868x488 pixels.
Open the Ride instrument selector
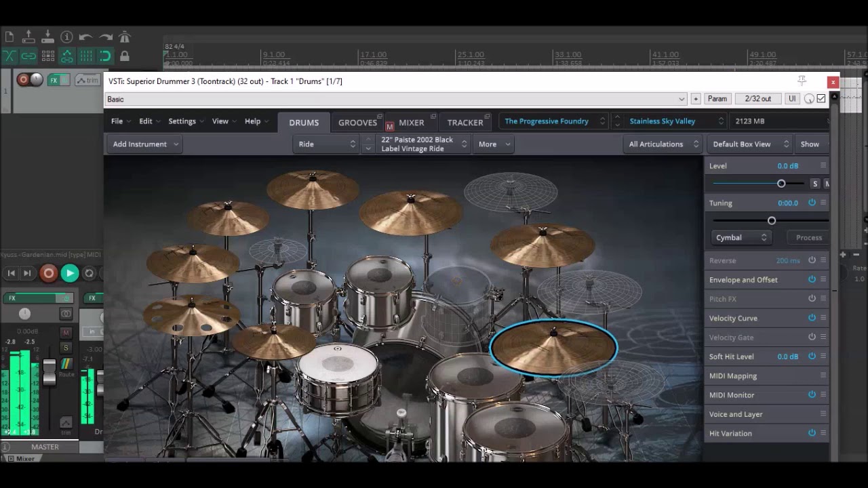click(327, 144)
